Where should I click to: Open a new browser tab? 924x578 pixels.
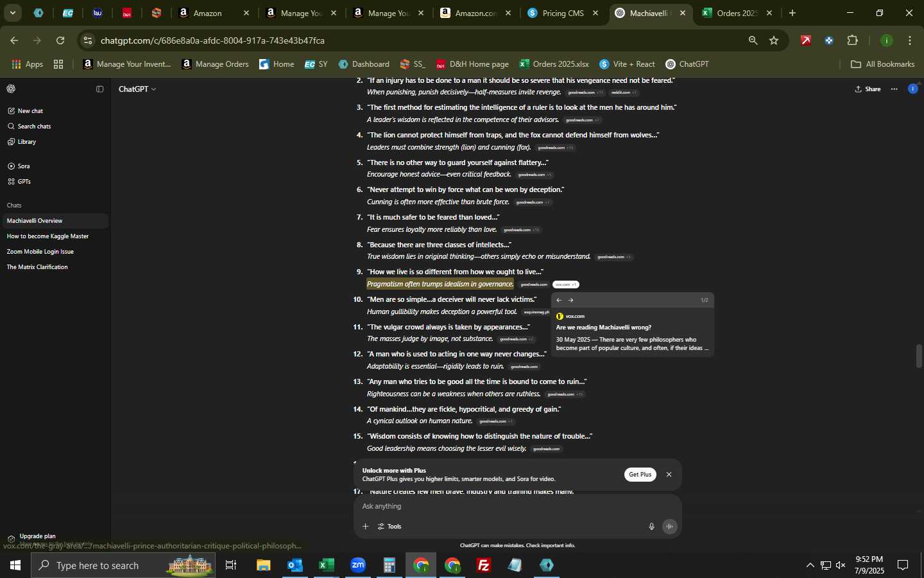792,13
